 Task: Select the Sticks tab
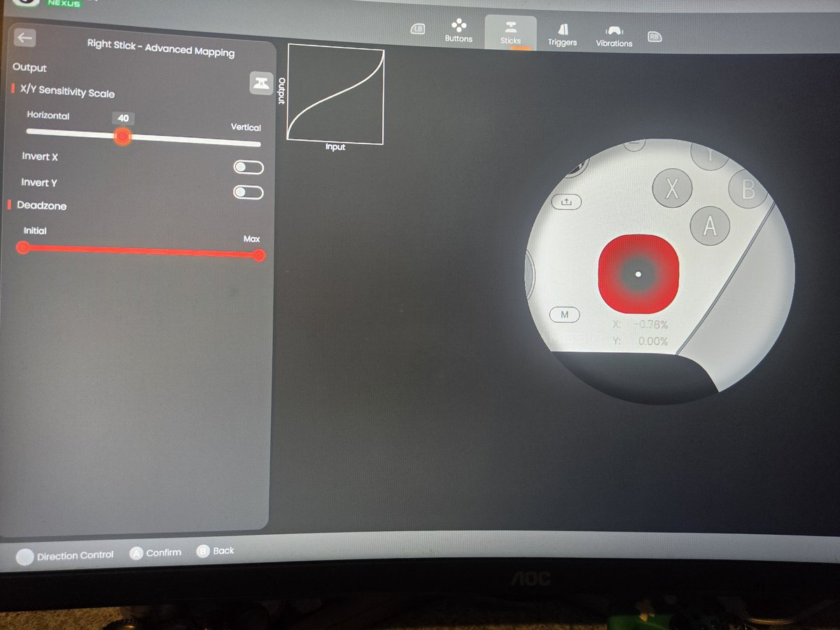pyautogui.click(x=510, y=32)
